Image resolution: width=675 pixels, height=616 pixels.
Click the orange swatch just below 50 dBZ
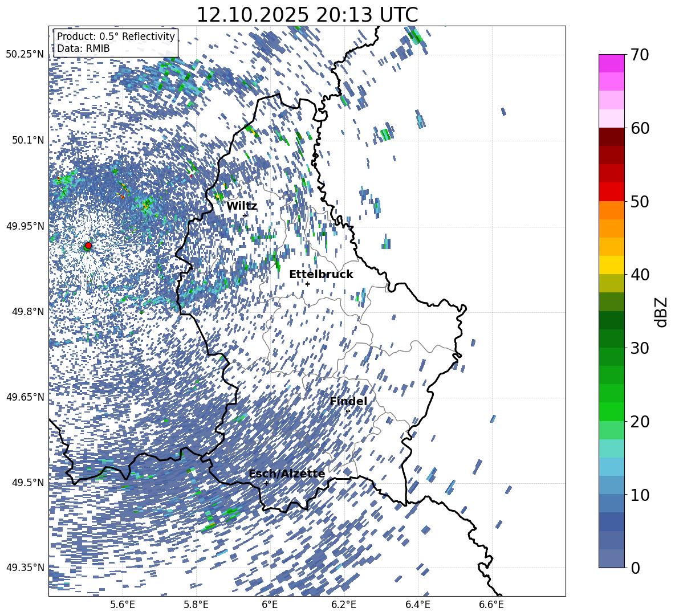point(611,210)
